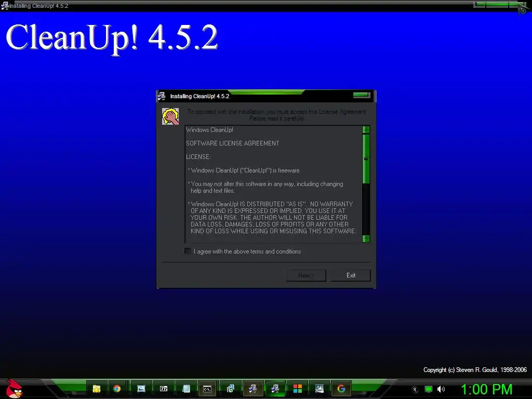Open the picture icon left of Google
This screenshot has height=399, width=532.
320,389
